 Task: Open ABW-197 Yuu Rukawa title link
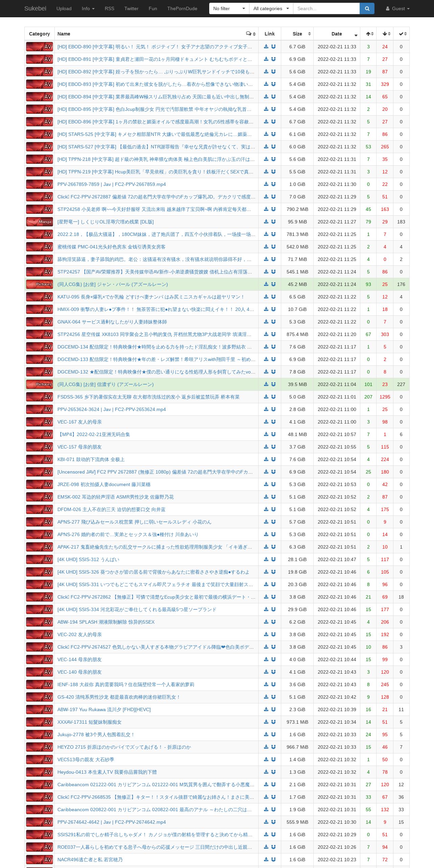[x=104, y=709]
